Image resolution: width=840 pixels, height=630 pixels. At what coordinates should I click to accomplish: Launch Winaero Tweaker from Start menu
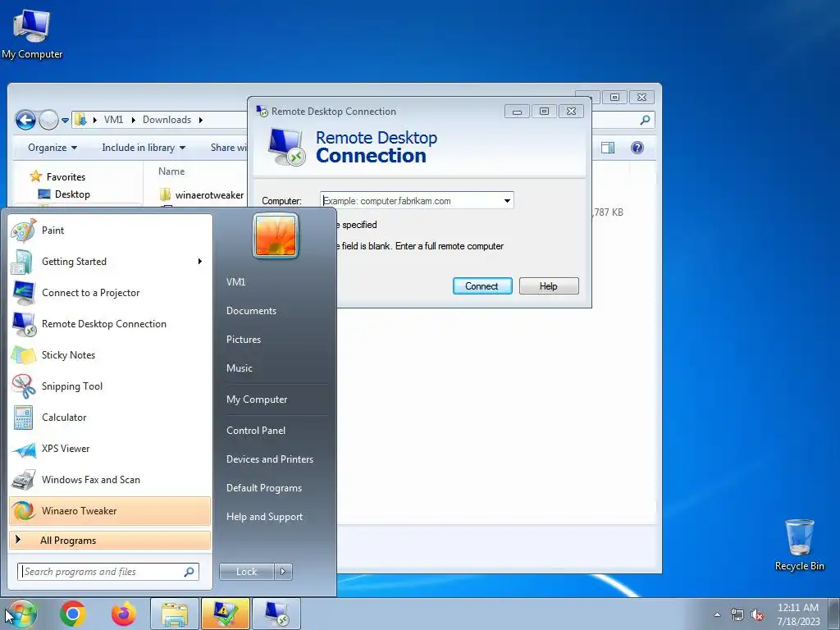(110, 510)
